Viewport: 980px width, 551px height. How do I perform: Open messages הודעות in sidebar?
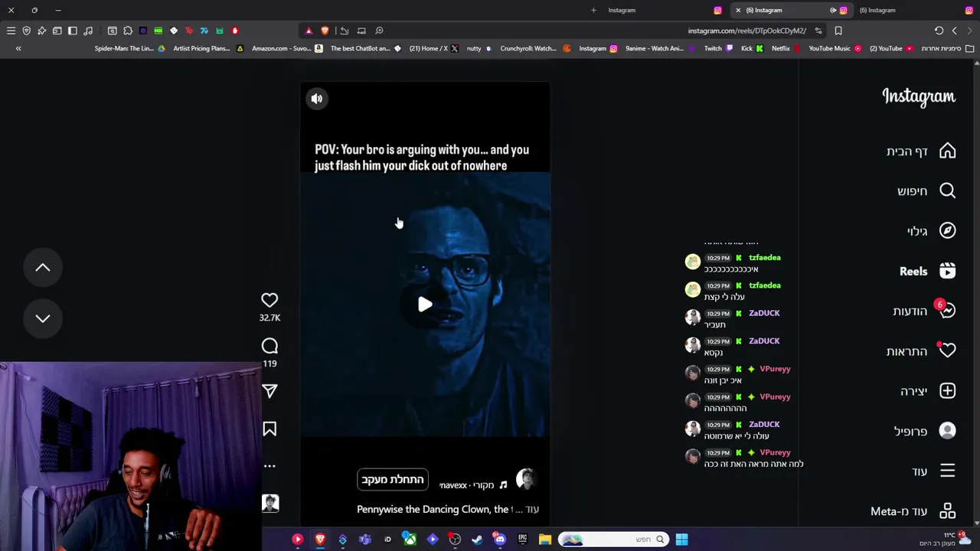pyautogui.click(x=924, y=311)
